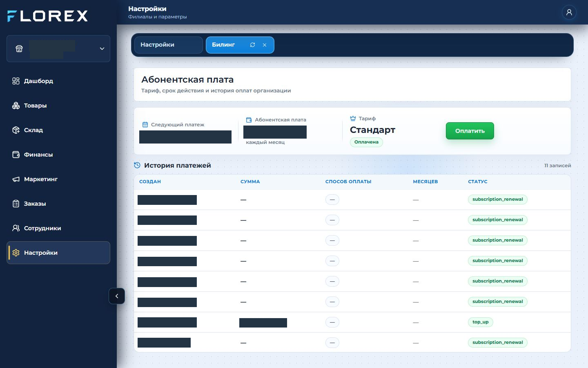Click the Стандарт tariff name
The width and height of the screenshot is (588, 368).
(372, 130)
